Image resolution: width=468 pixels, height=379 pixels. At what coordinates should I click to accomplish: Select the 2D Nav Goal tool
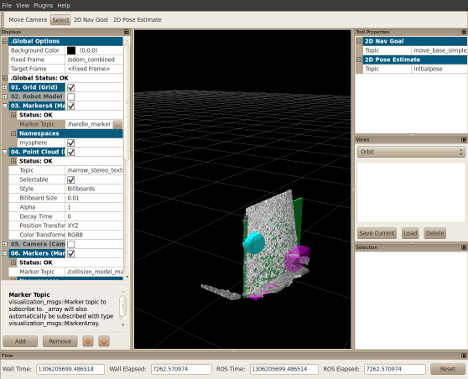91,20
